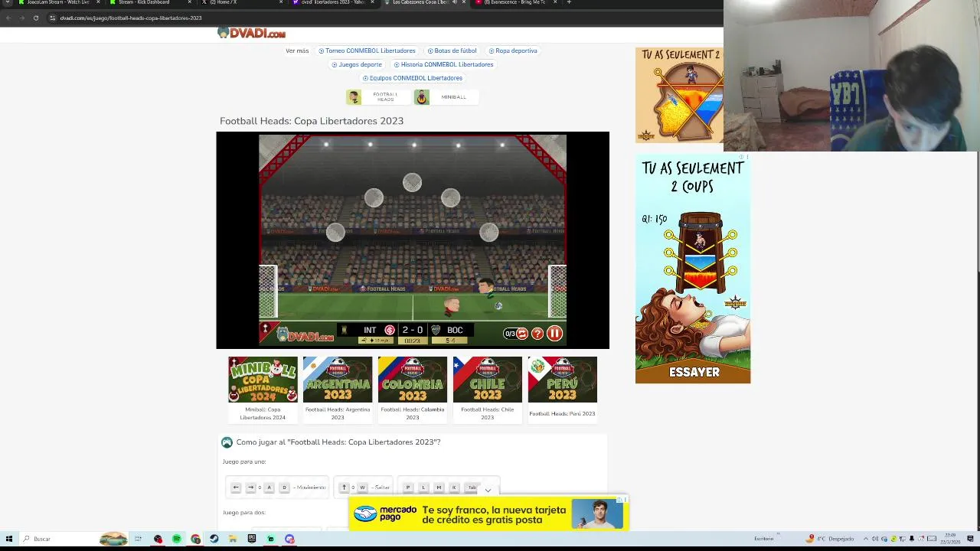Click the address bar URL
Image resolution: width=980 pixels, height=551 pixels.
coord(131,18)
